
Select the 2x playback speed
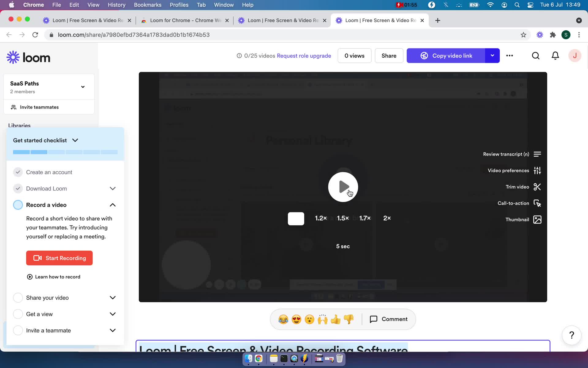click(x=387, y=218)
